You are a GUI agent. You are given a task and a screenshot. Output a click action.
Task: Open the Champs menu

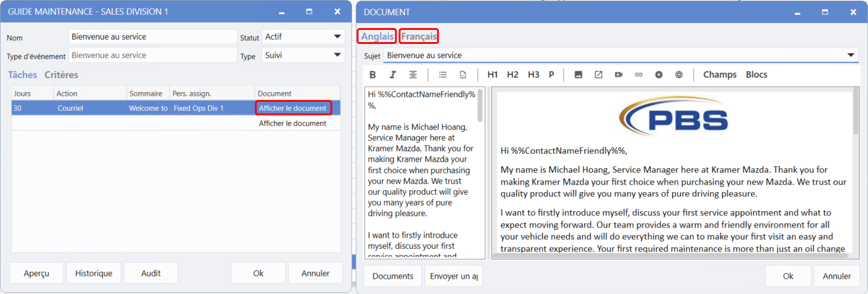click(719, 74)
